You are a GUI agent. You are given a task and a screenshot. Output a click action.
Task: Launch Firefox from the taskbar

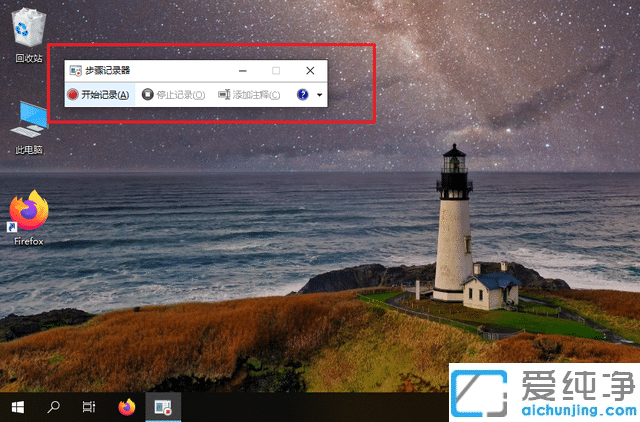(126, 407)
